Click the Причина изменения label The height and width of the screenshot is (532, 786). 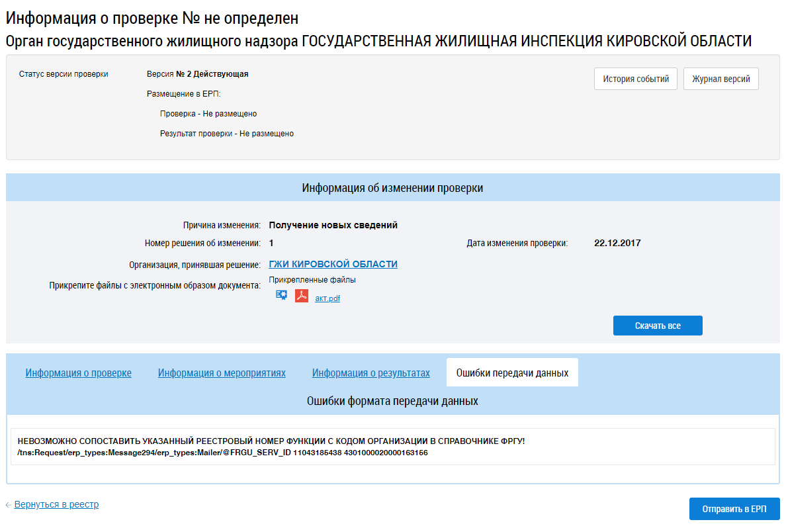pos(222,226)
